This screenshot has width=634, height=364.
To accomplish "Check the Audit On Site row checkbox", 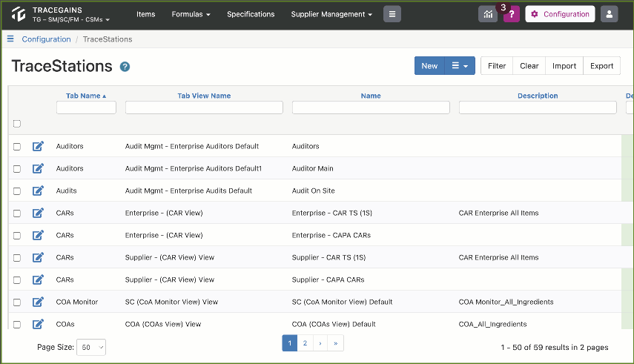I will 17,191.
